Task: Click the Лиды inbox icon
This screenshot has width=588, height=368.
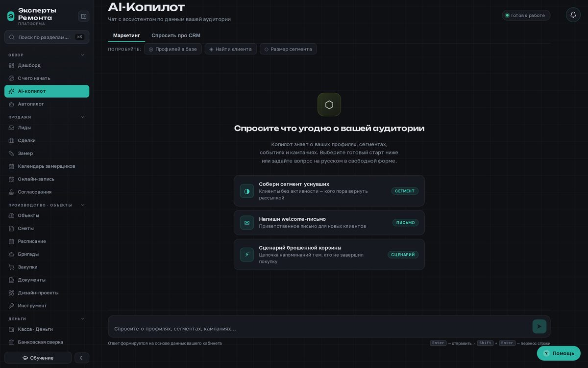Action: 11,128
